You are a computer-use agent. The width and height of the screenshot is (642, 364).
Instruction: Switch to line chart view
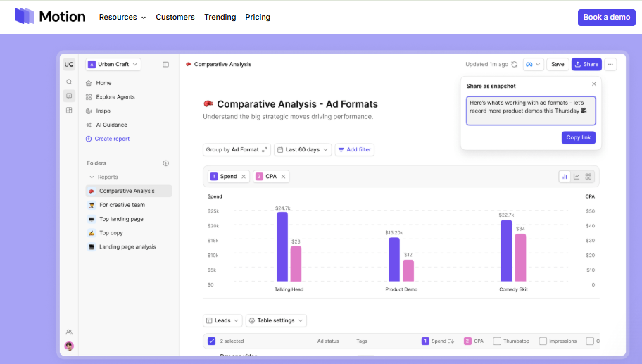[x=577, y=177]
